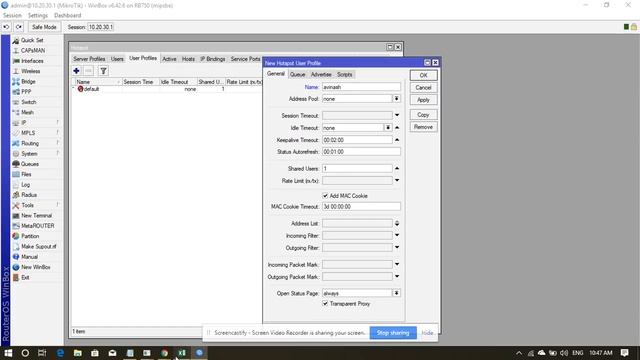Open Queues in sidebar
The width and height of the screenshot is (640, 360).
(30, 164)
